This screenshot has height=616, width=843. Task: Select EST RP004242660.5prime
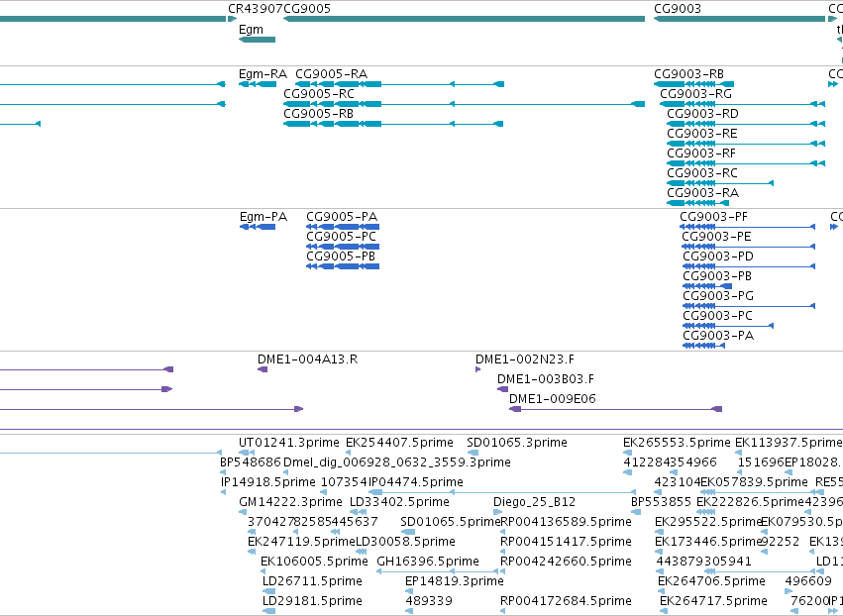(x=566, y=563)
